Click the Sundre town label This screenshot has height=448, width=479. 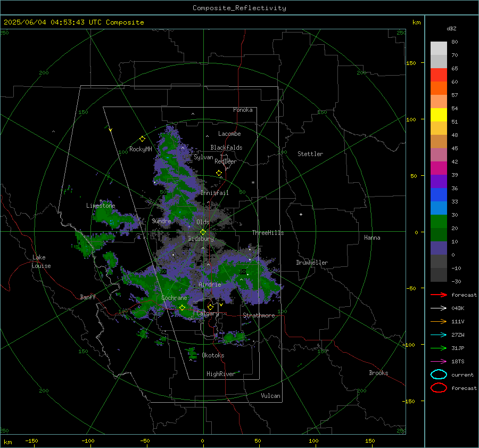[x=161, y=221]
